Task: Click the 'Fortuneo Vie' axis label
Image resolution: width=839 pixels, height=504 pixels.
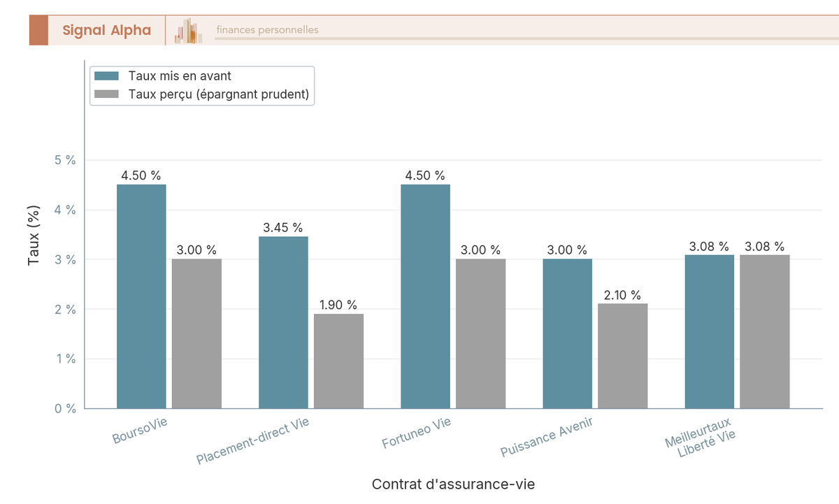Action: [417, 434]
